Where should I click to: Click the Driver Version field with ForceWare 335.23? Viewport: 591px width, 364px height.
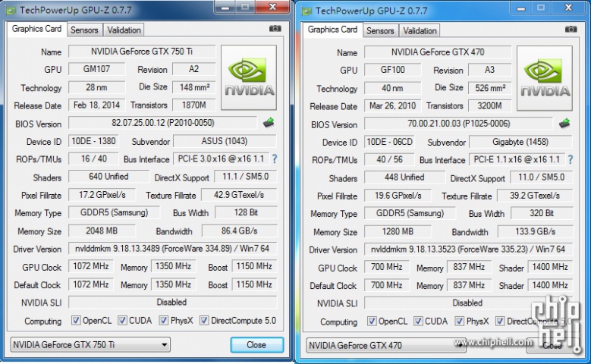pos(469,249)
